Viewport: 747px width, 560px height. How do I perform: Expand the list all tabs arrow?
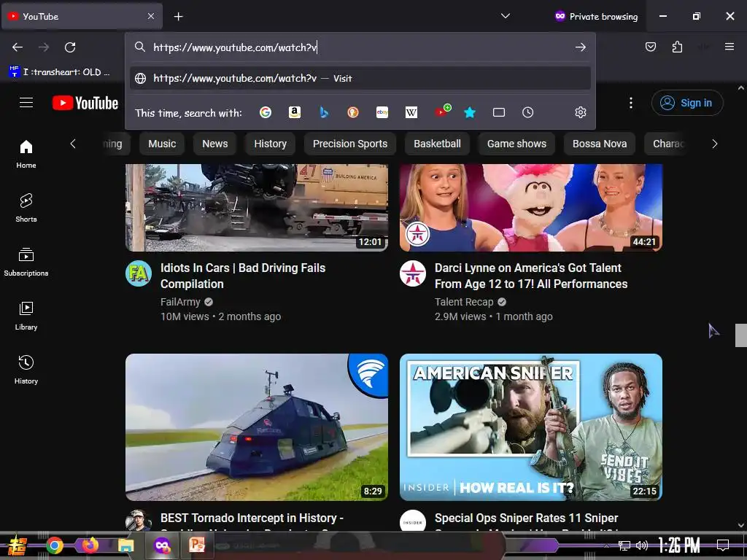pyautogui.click(x=506, y=16)
